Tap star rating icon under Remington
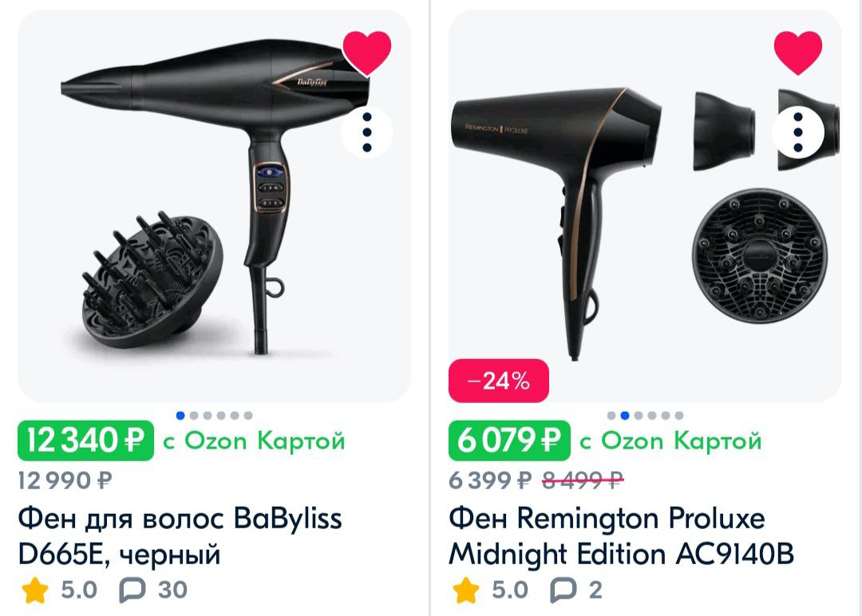The width and height of the screenshot is (862, 616). pos(466,590)
